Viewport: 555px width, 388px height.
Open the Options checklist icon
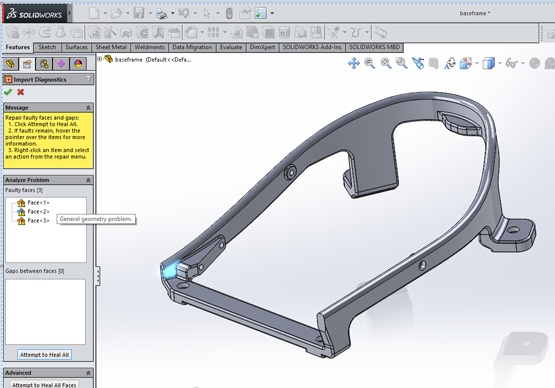(x=261, y=13)
